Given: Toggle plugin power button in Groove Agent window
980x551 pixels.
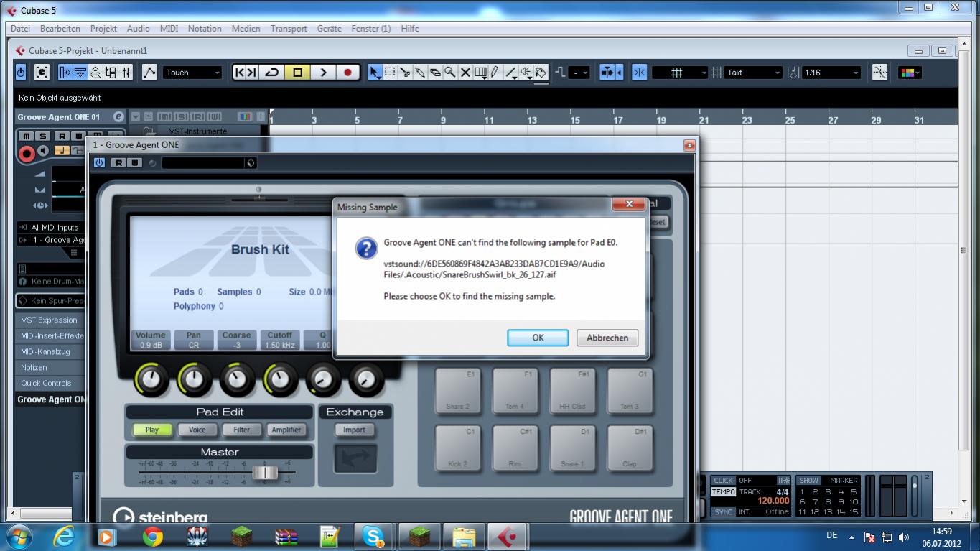Looking at the screenshot, I should point(99,163).
